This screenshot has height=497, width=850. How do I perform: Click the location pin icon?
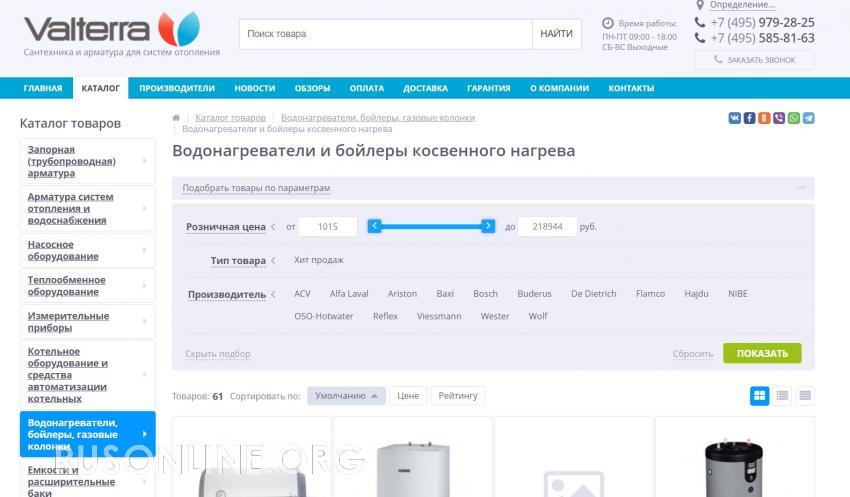(700, 5)
